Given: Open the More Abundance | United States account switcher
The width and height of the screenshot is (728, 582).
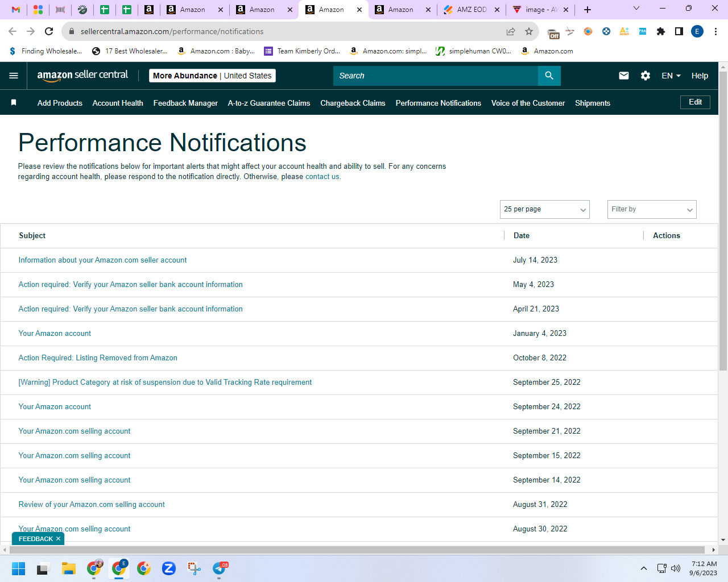Looking at the screenshot, I should point(212,76).
